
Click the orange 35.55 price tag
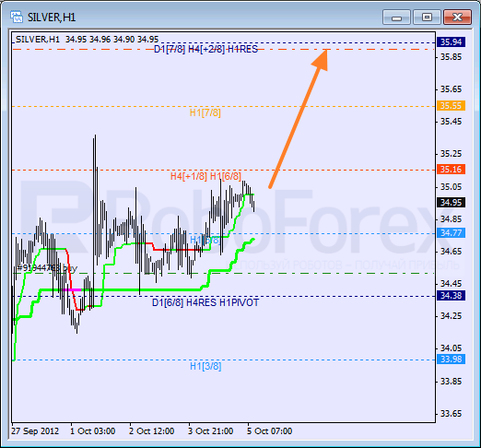451,106
